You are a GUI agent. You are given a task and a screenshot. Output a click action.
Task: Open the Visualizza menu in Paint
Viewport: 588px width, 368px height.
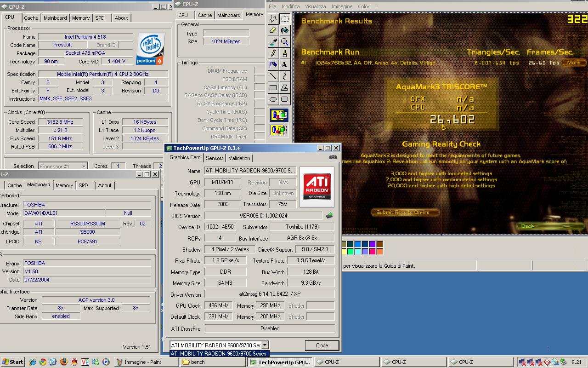pos(315,6)
